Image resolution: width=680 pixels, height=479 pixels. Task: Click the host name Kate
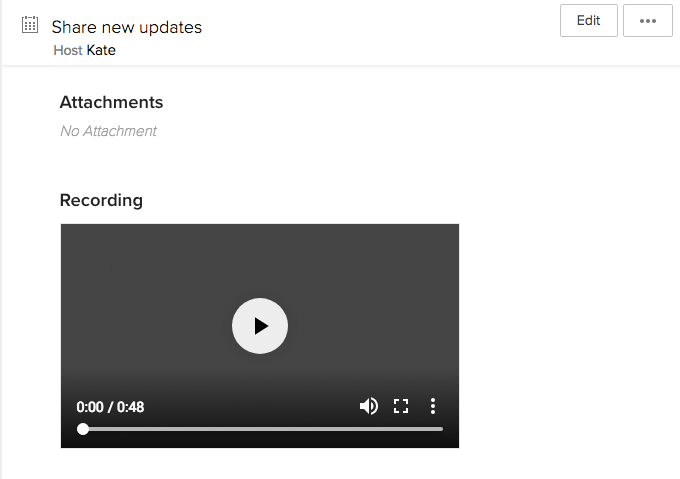[x=101, y=50]
